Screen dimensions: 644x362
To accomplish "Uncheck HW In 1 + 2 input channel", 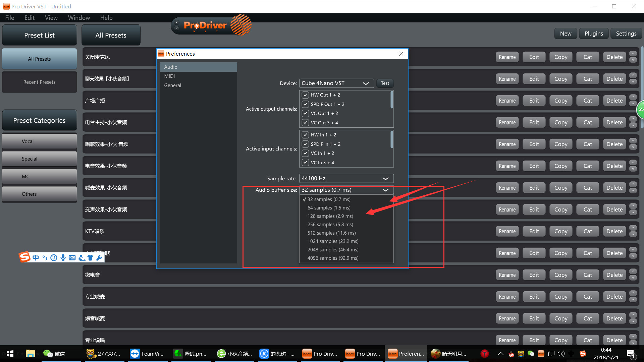I will pos(305,135).
